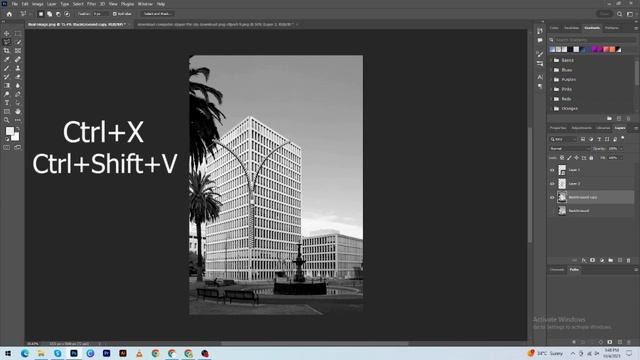Click Subtract from Selection mode icon
Image resolution: width=640 pixels, height=360 pixels.
coord(58,14)
